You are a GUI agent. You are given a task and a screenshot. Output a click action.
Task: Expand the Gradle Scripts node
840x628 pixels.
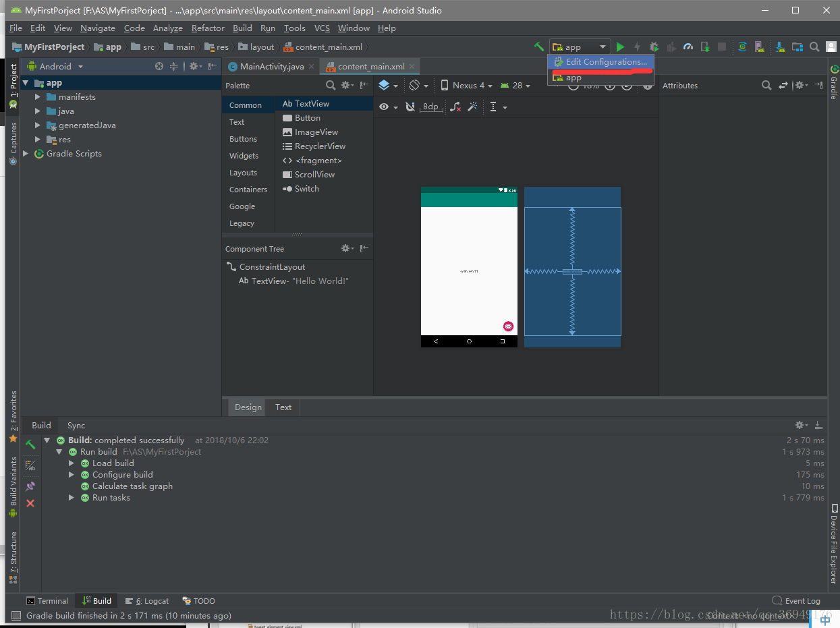coord(26,154)
